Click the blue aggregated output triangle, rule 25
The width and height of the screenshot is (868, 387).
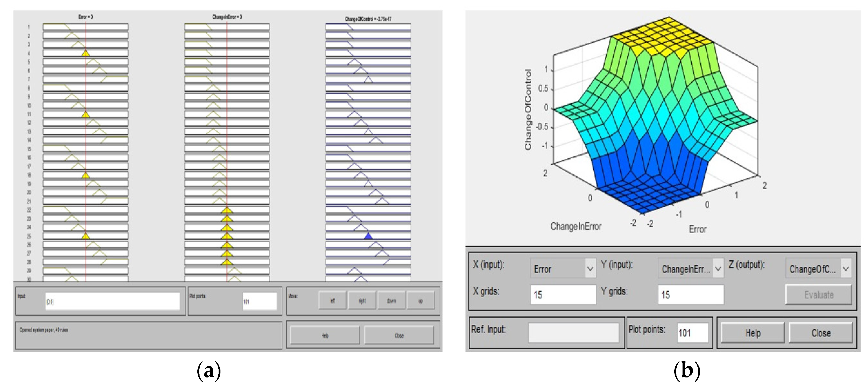368,236
